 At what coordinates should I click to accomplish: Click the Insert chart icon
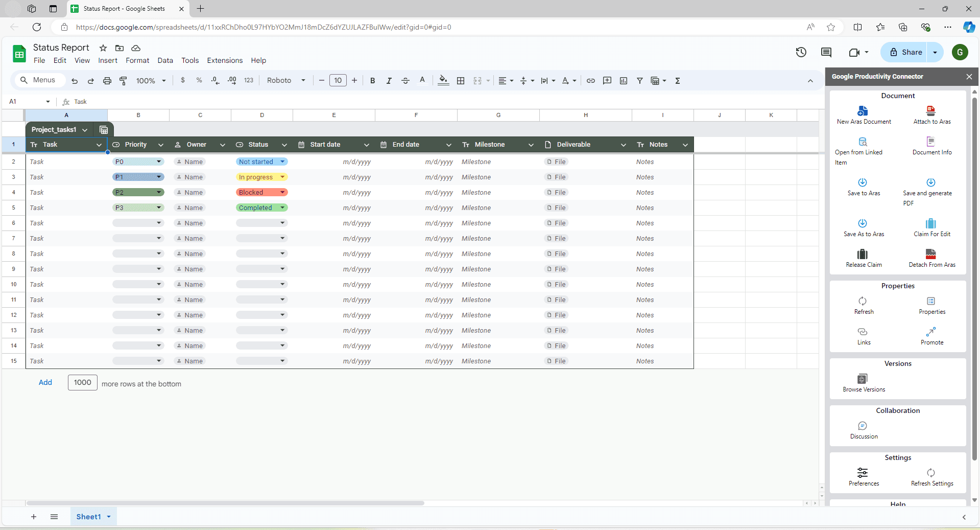[x=624, y=81]
